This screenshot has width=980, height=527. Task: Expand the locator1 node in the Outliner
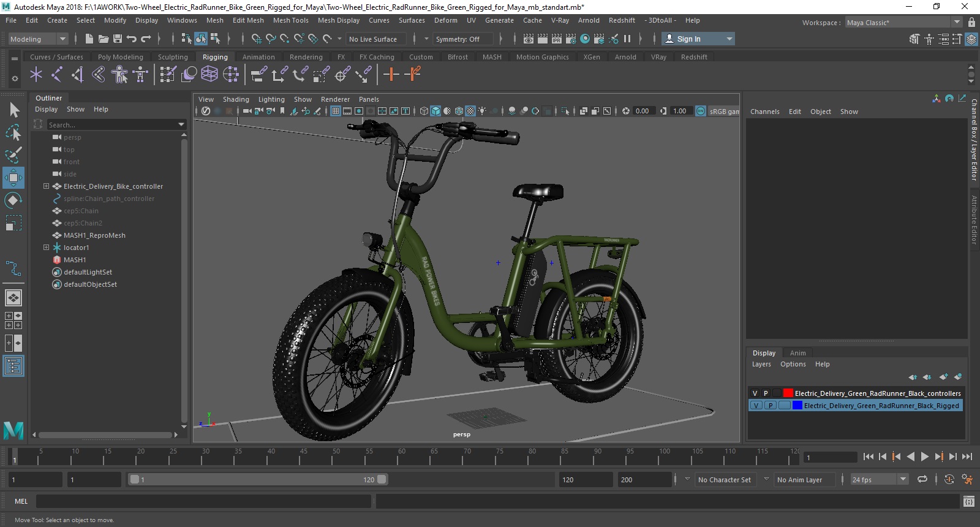pos(46,248)
